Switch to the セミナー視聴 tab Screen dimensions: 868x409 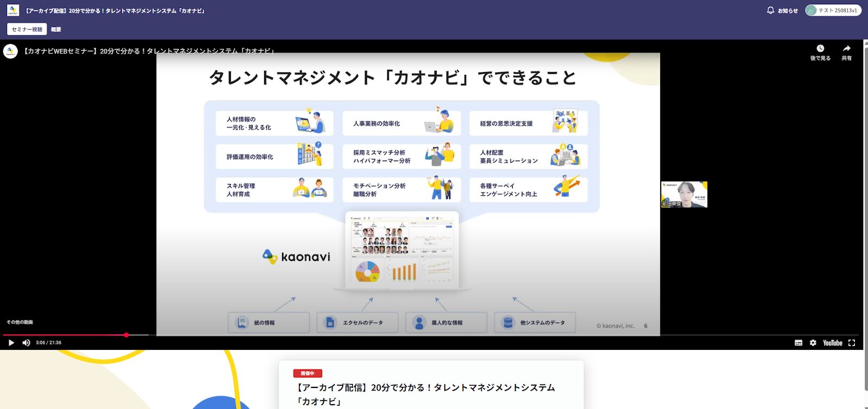point(27,29)
